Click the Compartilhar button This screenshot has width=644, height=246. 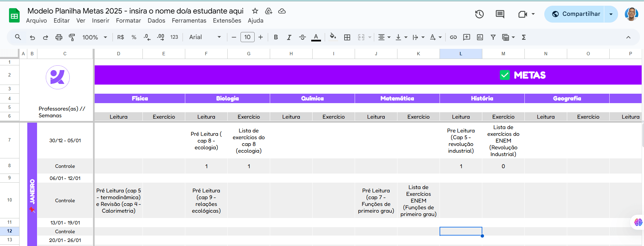coord(576,14)
